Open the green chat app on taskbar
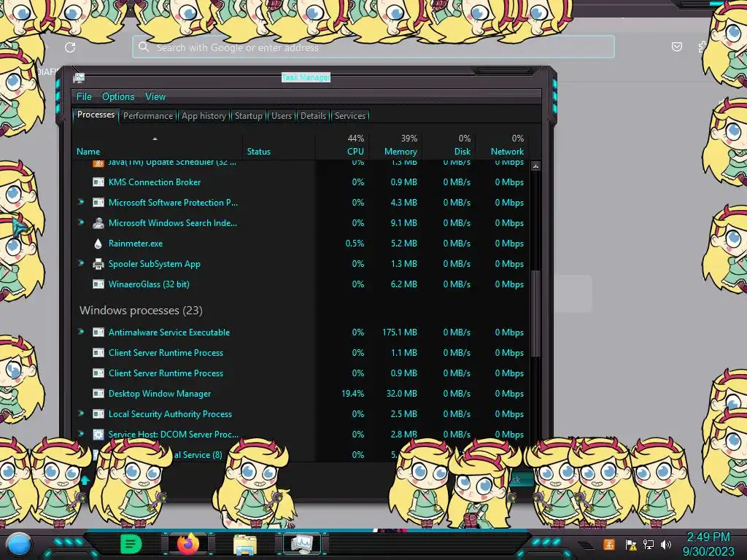Viewport: 747px width, 560px height. click(131, 544)
